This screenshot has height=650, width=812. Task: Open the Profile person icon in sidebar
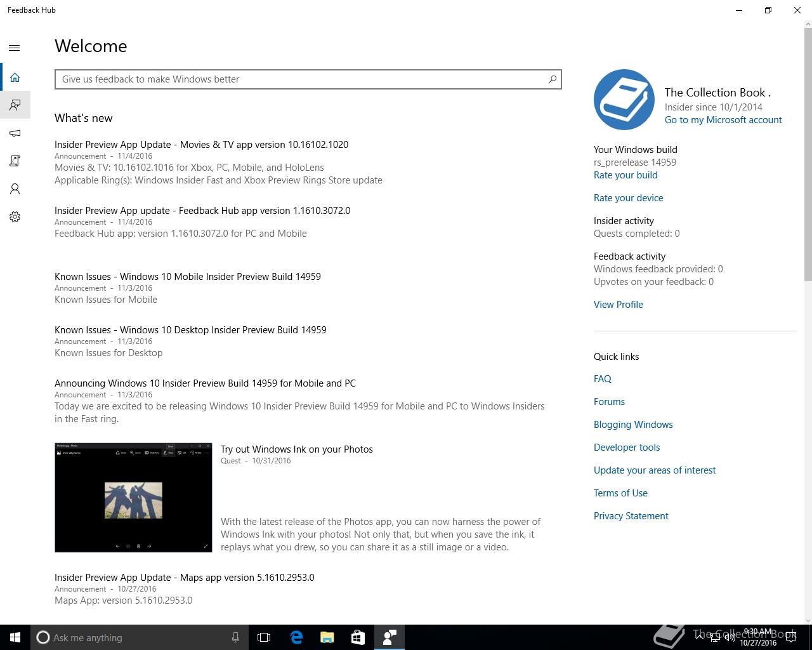[x=15, y=189]
